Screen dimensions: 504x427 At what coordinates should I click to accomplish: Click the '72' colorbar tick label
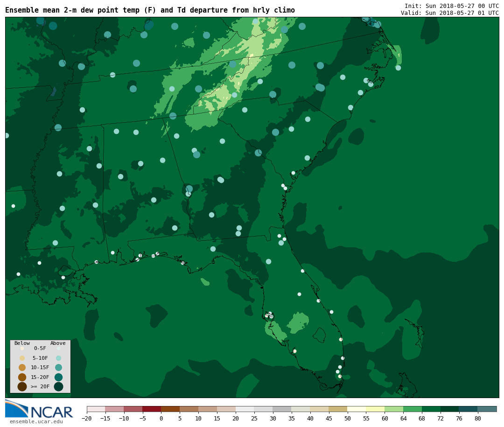[441, 419]
